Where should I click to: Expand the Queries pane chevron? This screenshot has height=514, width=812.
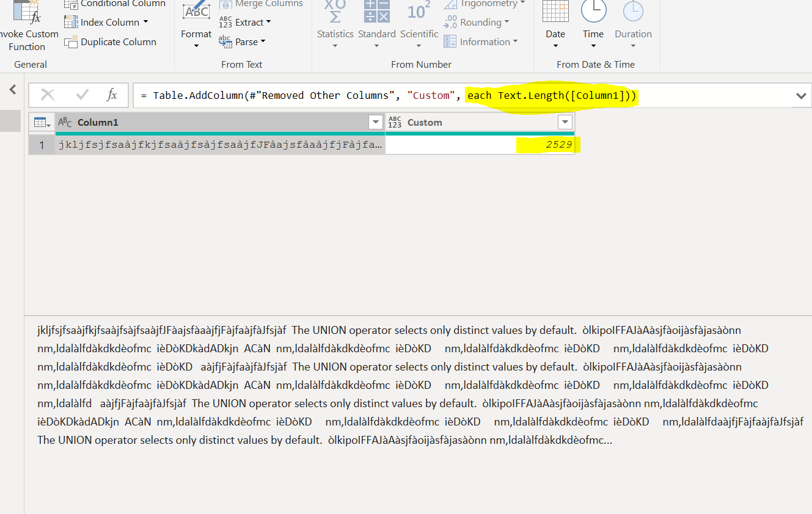pyautogui.click(x=12, y=90)
